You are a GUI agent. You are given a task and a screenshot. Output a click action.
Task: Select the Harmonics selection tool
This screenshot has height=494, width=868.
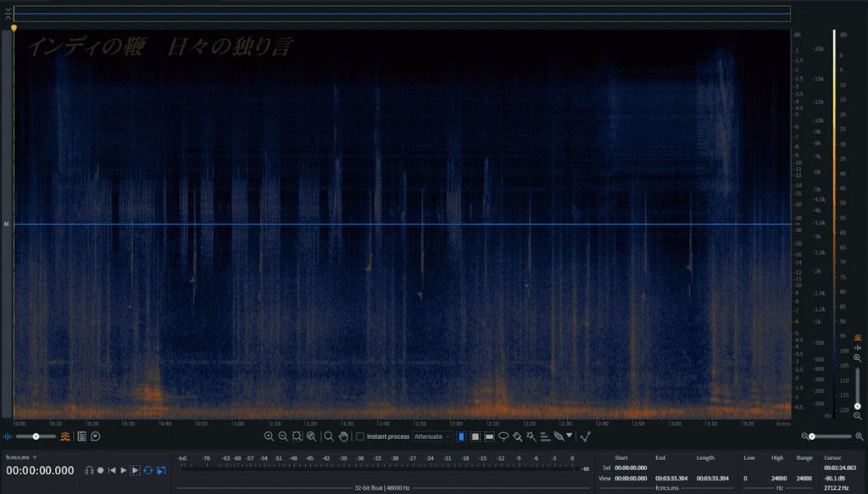click(545, 436)
